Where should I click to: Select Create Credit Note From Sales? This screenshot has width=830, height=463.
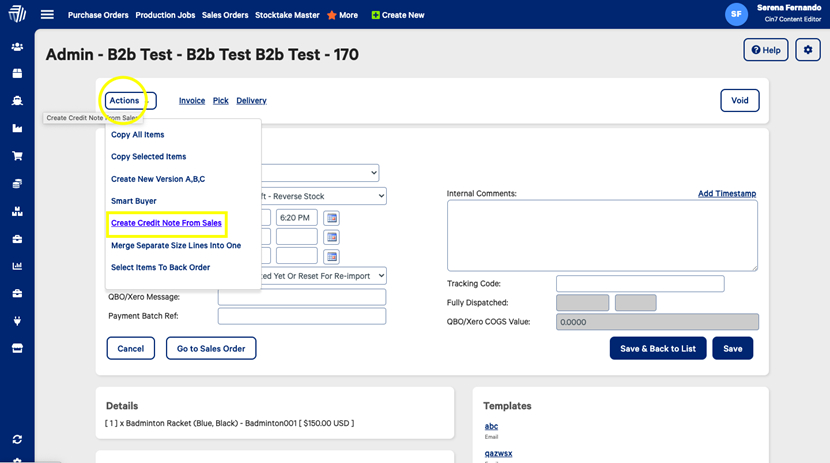pos(166,223)
